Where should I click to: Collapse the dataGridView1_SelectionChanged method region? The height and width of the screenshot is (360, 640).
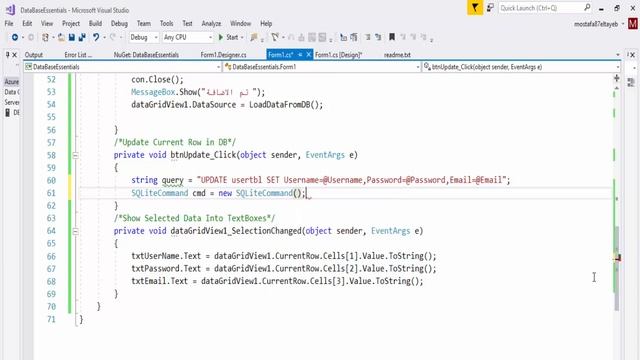click(76, 231)
